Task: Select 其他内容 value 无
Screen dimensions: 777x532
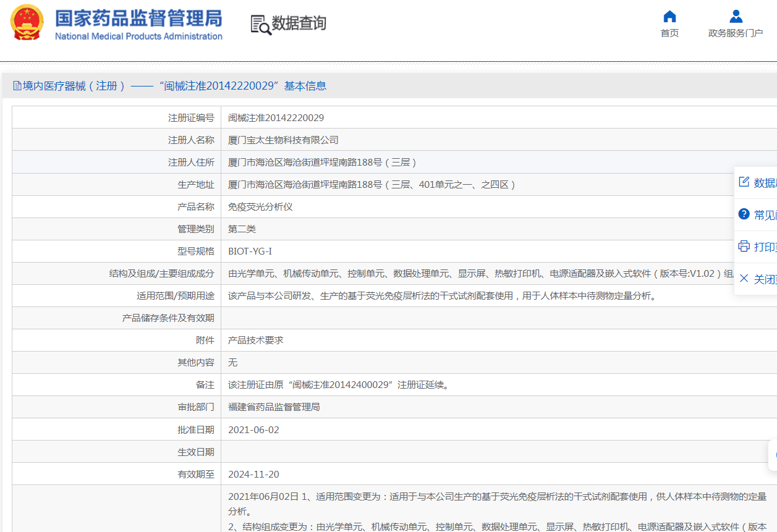Action: (232, 363)
